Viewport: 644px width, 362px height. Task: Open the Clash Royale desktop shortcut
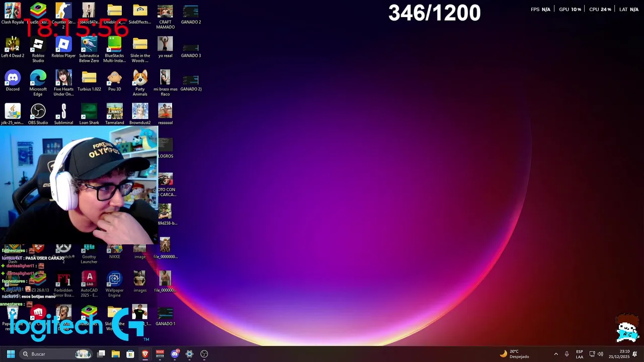(x=13, y=14)
